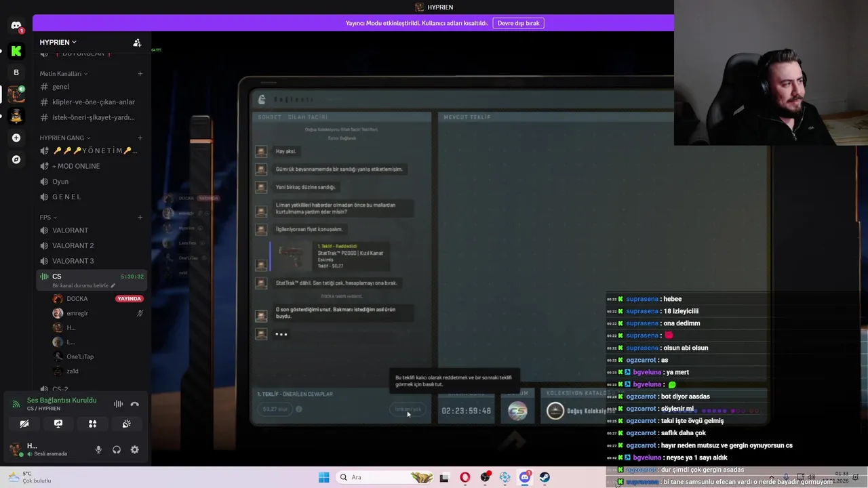Open the soundboard button

tap(127, 424)
